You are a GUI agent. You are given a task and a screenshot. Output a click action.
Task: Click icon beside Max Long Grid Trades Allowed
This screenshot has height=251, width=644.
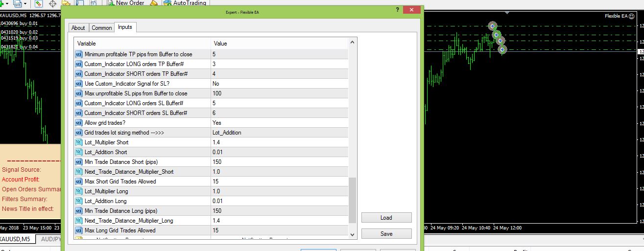(x=79, y=230)
